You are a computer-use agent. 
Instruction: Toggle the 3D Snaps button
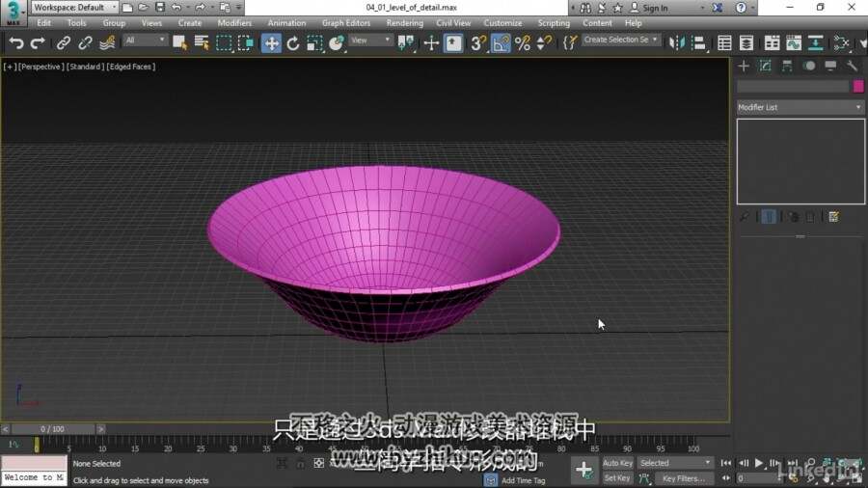pyautogui.click(x=478, y=42)
